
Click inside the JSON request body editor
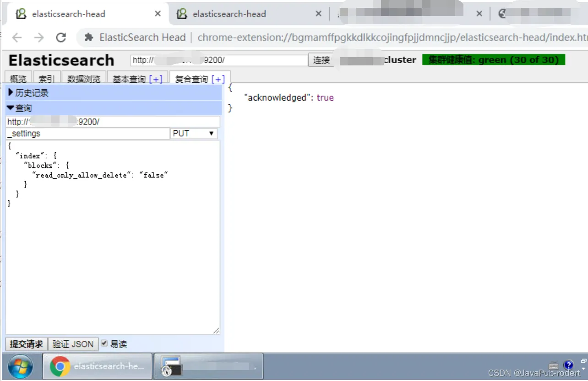click(x=113, y=237)
